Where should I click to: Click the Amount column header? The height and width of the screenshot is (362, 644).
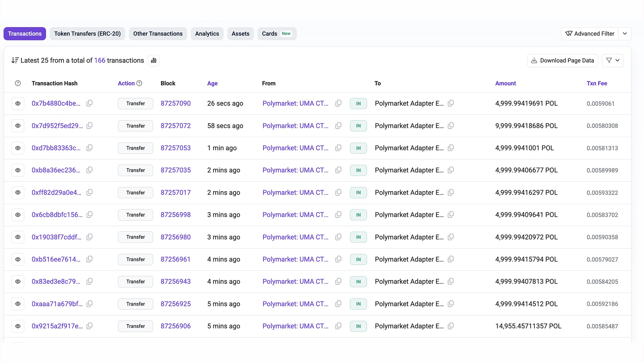point(506,83)
